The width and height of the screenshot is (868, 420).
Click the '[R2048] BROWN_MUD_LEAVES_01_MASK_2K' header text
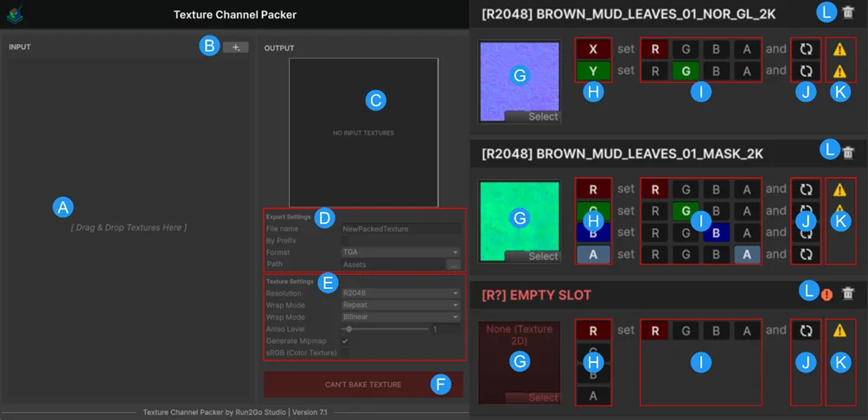click(x=622, y=154)
